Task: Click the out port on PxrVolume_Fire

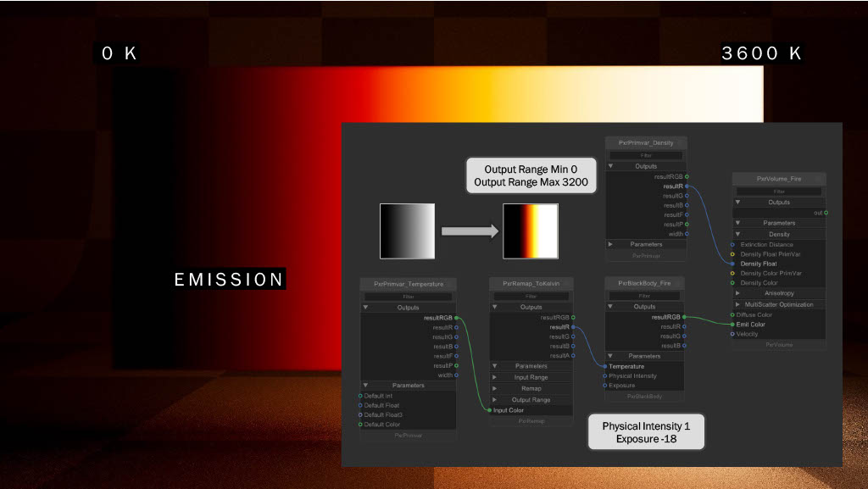Action: 826,213
